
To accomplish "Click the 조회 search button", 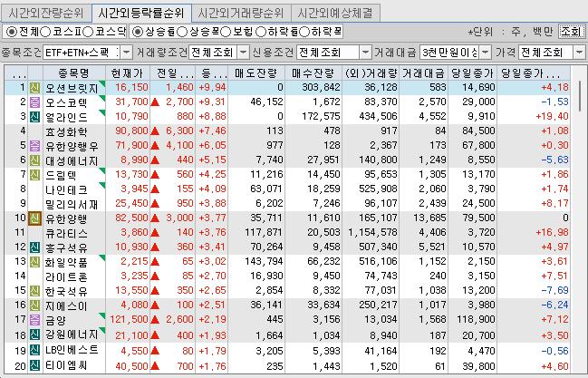I will [x=572, y=32].
